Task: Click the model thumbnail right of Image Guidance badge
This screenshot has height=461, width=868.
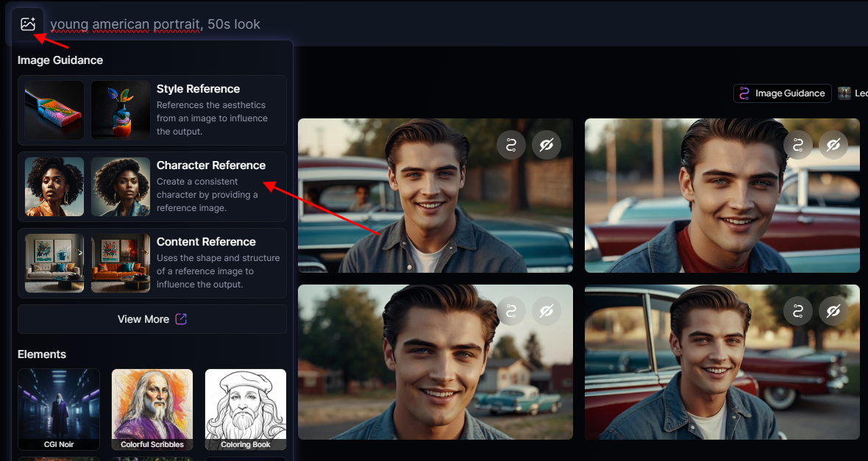Action: tap(844, 93)
